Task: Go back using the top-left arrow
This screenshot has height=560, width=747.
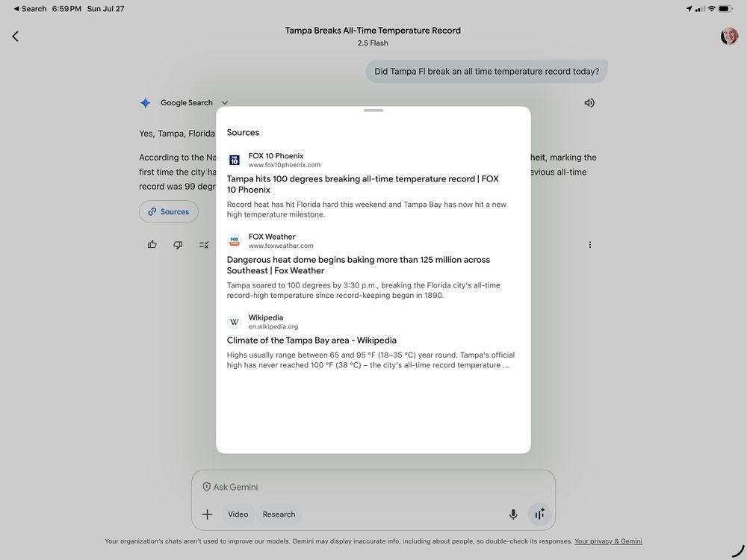Action: pyautogui.click(x=15, y=36)
